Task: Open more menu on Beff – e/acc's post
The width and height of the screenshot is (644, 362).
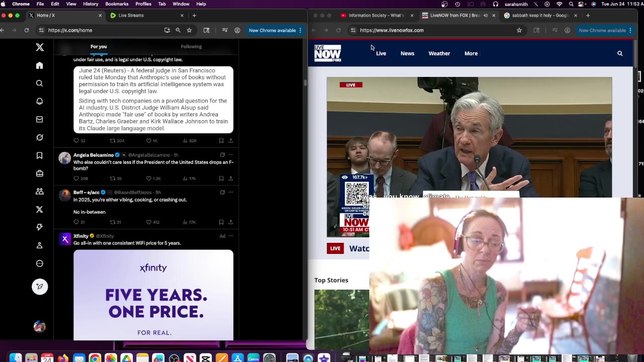Action: (231, 192)
